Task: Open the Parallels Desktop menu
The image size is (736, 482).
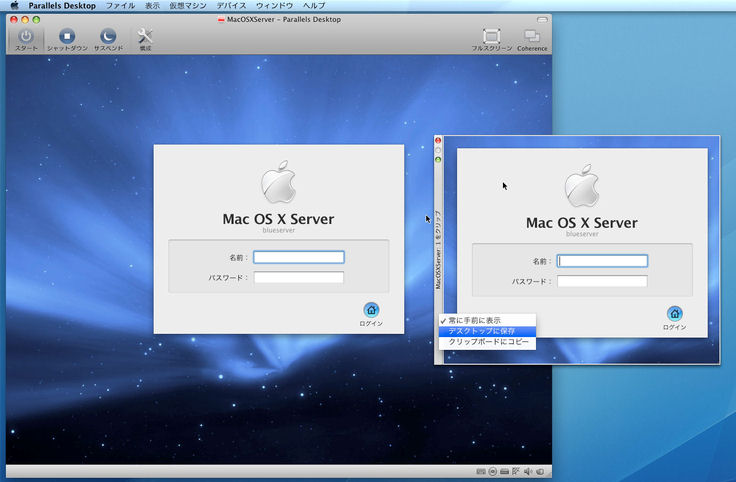Action: click(62, 6)
